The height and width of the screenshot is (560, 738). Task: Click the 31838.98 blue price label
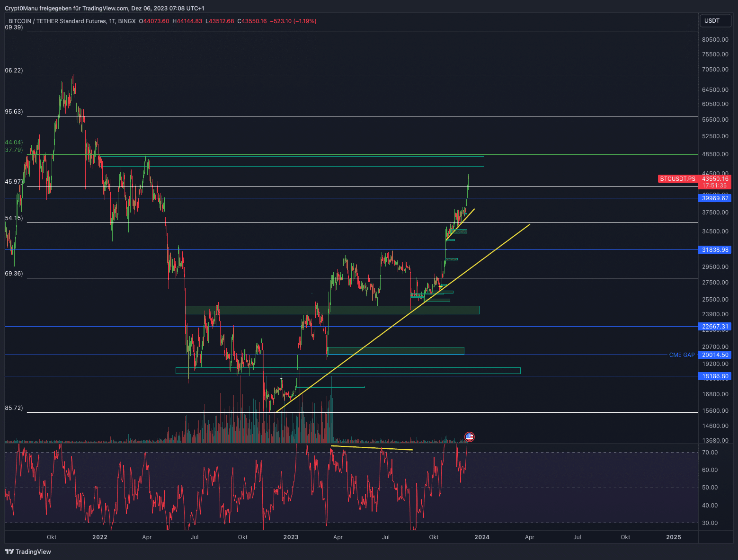click(715, 250)
